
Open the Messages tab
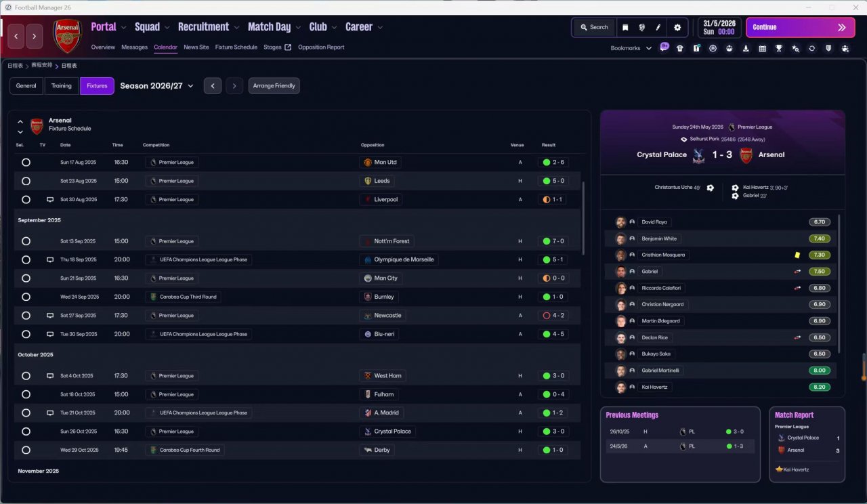(134, 47)
